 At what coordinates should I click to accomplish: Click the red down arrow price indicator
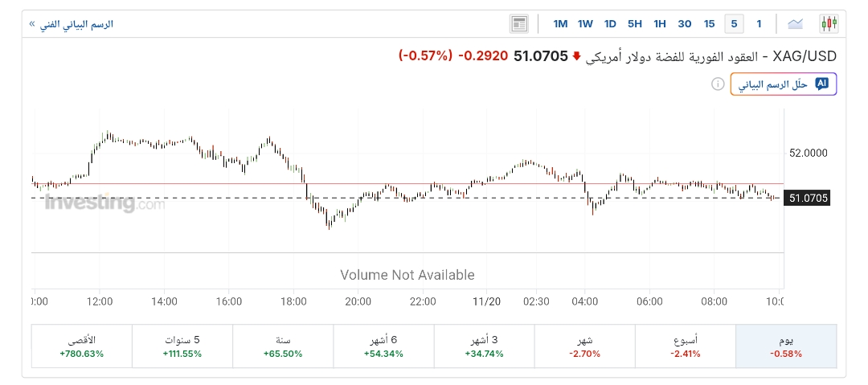click(x=576, y=56)
